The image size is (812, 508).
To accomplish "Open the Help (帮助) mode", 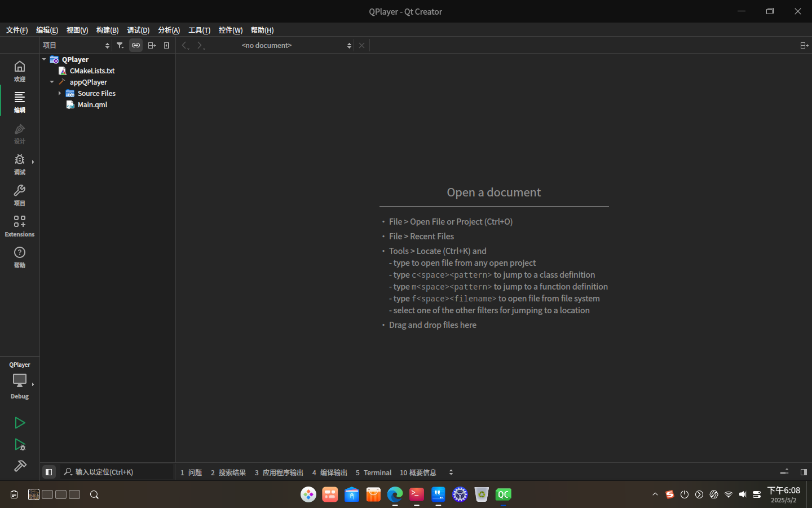I will pyautogui.click(x=20, y=257).
